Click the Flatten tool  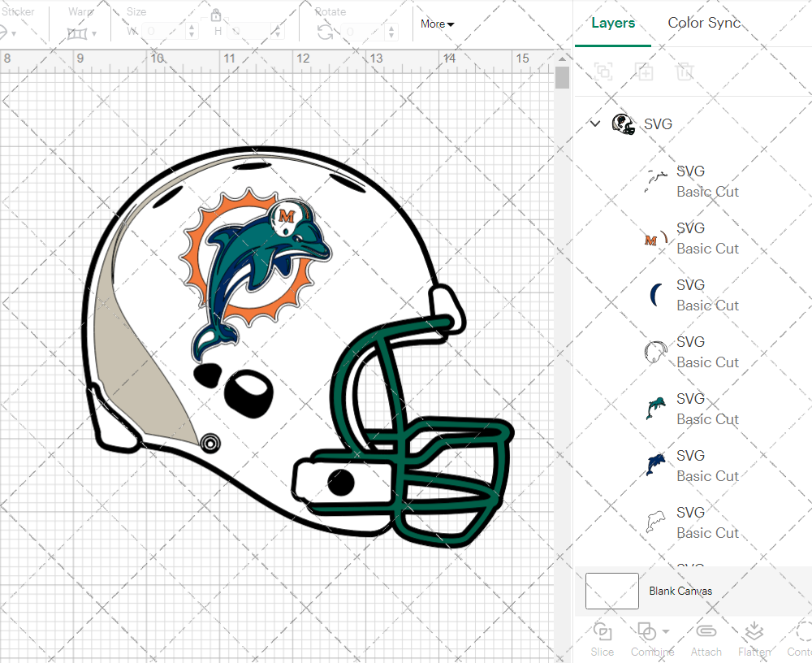754,639
